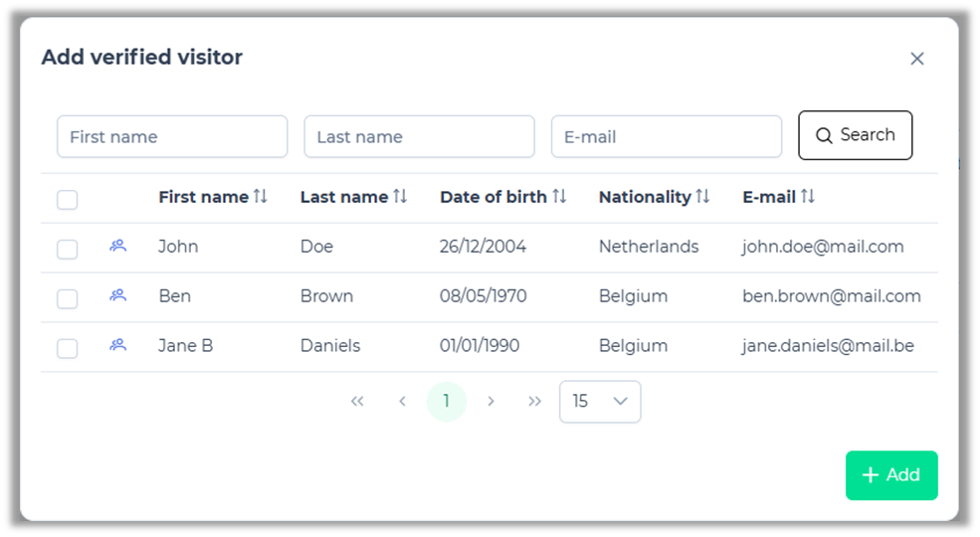980x537 pixels.
Task: Select the John Doe row checkbox
Action: point(68,249)
